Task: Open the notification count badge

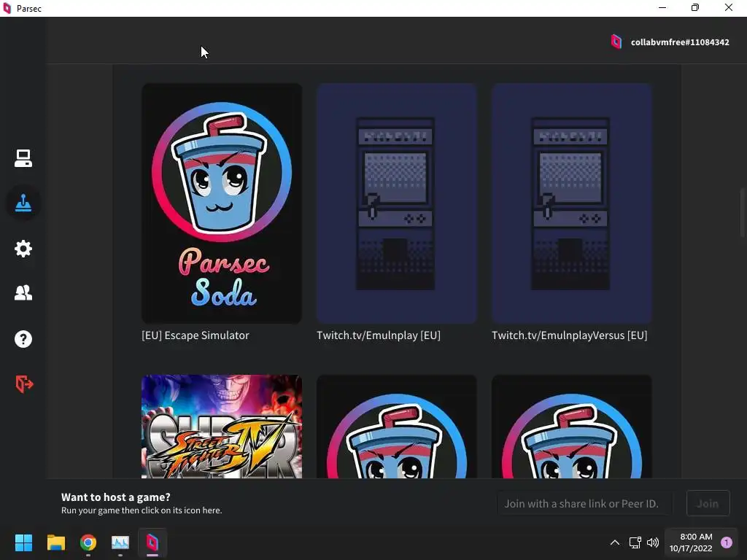Action: (x=727, y=542)
